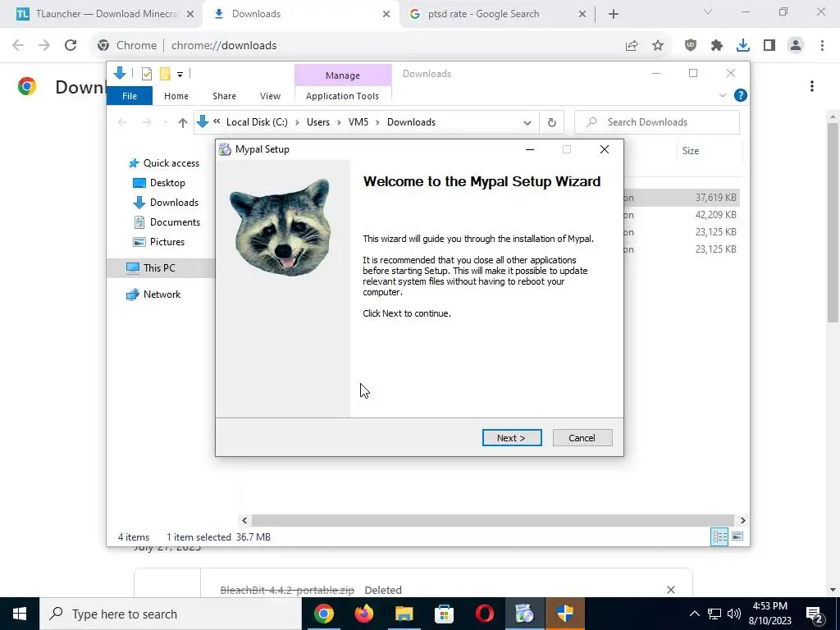Screen dimensions: 840x630
Task: Open a new Chrome tab
Action: pyautogui.click(x=614, y=14)
